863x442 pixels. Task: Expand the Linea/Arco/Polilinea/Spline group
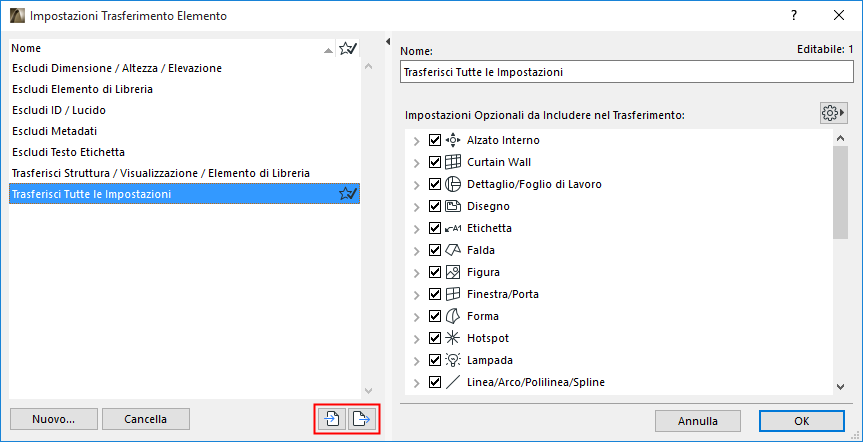pyautogui.click(x=417, y=382)
